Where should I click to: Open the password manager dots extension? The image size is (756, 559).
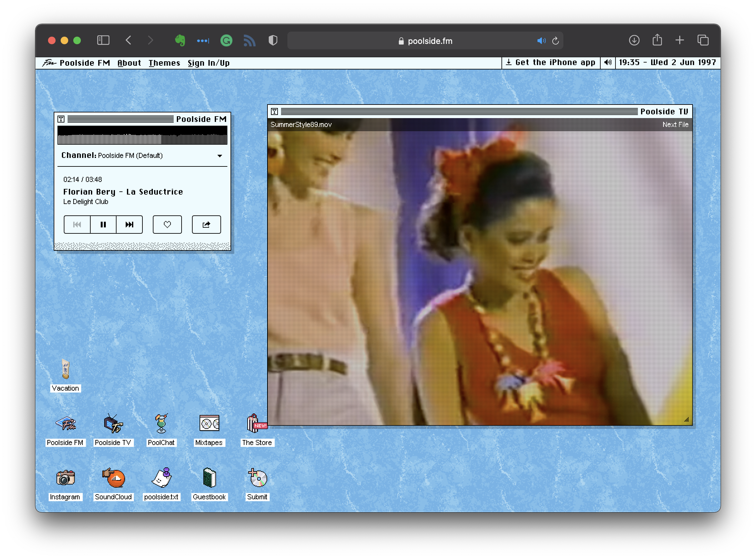[x=203, y=41]
